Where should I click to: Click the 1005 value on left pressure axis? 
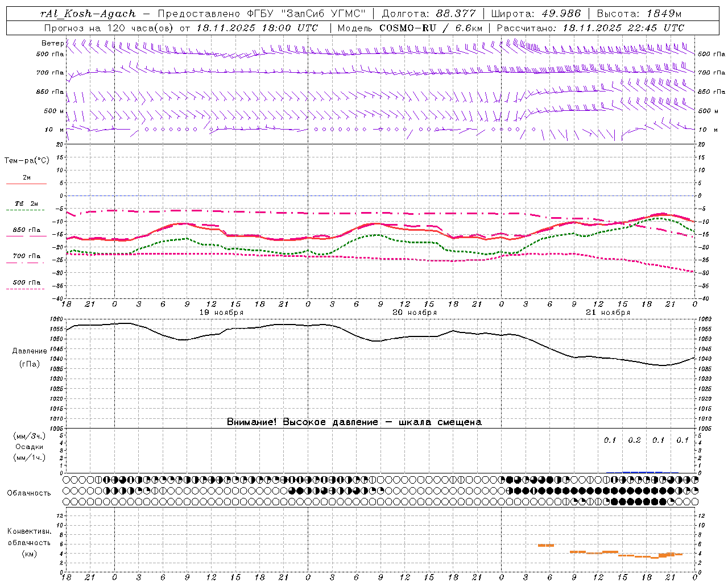tap(57, 429)
